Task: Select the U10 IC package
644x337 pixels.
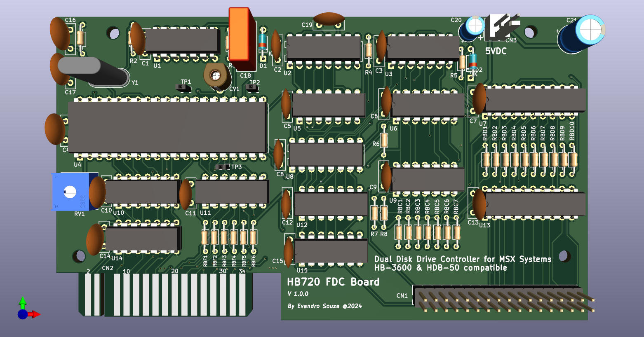Action: pos(143,192)
